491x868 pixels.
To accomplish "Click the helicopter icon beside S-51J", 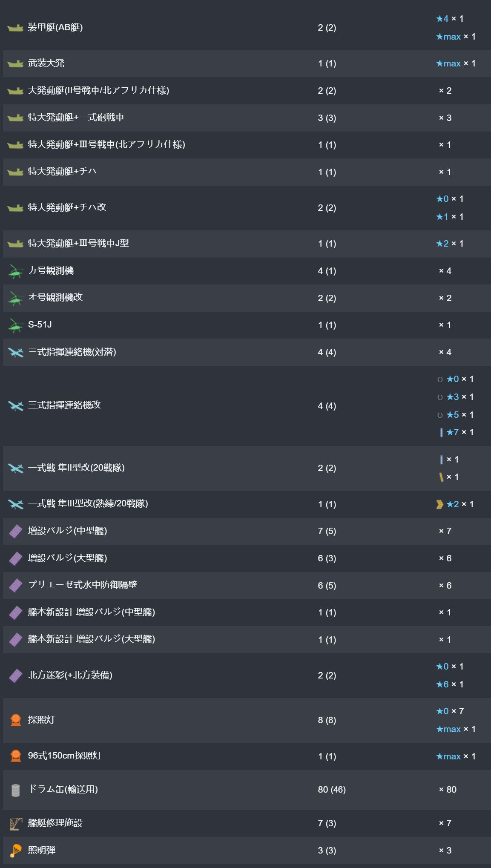I will click(15, 325).
